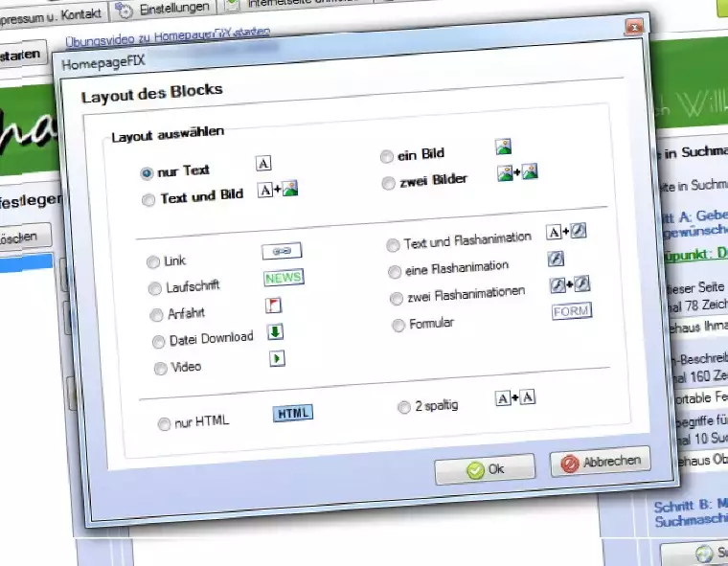Select the 'Video' layout option

click(161, 369)
